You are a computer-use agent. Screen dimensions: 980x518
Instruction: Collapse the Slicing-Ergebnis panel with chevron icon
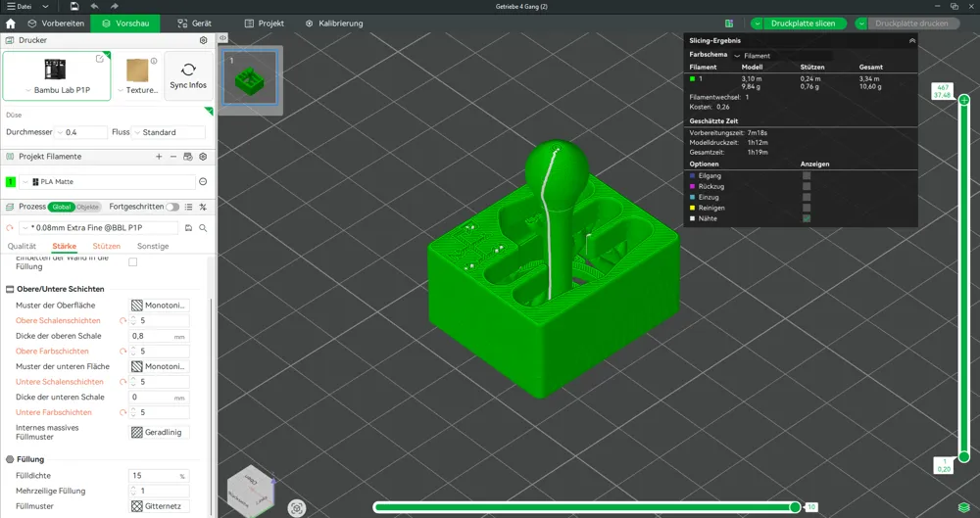coord(911,40)
